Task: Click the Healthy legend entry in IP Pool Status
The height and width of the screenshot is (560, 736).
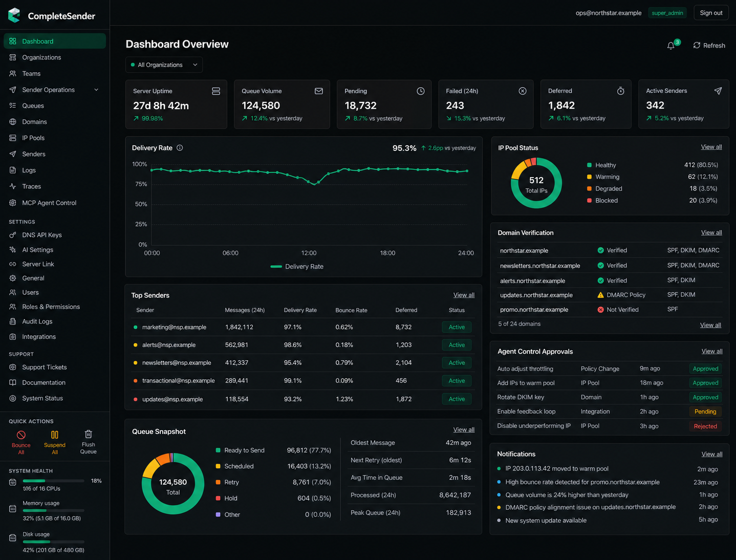Action: point(653,165)
